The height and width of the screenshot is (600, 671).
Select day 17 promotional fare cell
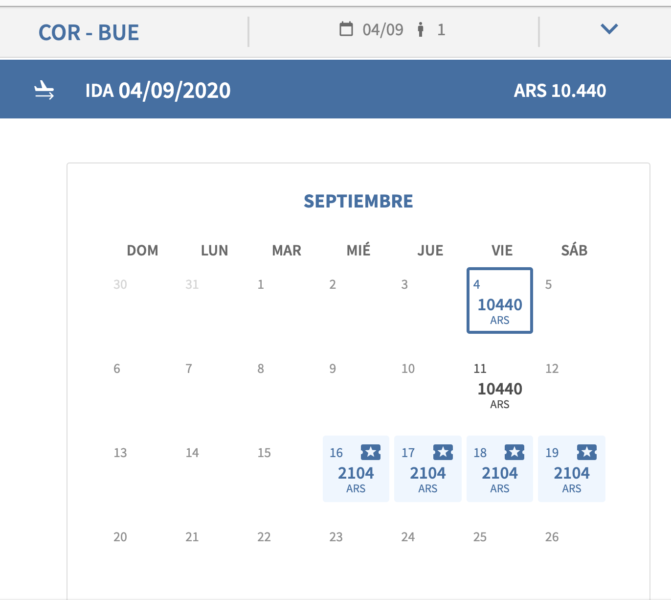[428, 469]
